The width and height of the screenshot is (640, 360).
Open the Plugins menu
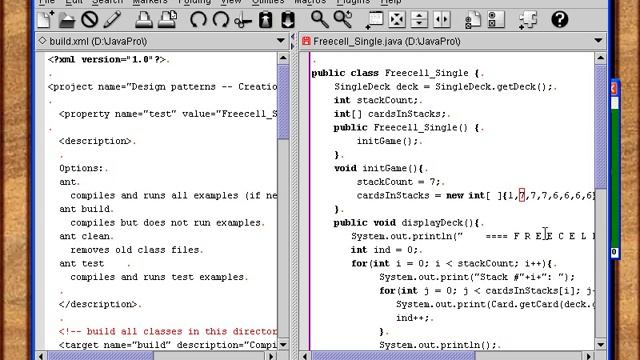[353, 2]
